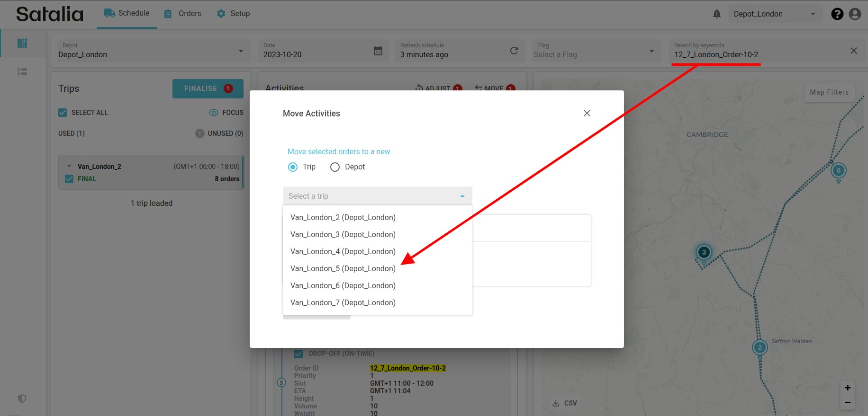Click the highlighted order ID 12_7_London_Order-10-2
This screenshot has width=868, height=416.
tap(408, 368)
